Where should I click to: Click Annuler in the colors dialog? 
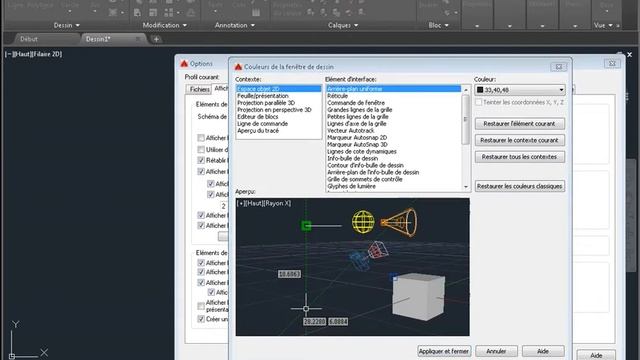click(496, 351)
